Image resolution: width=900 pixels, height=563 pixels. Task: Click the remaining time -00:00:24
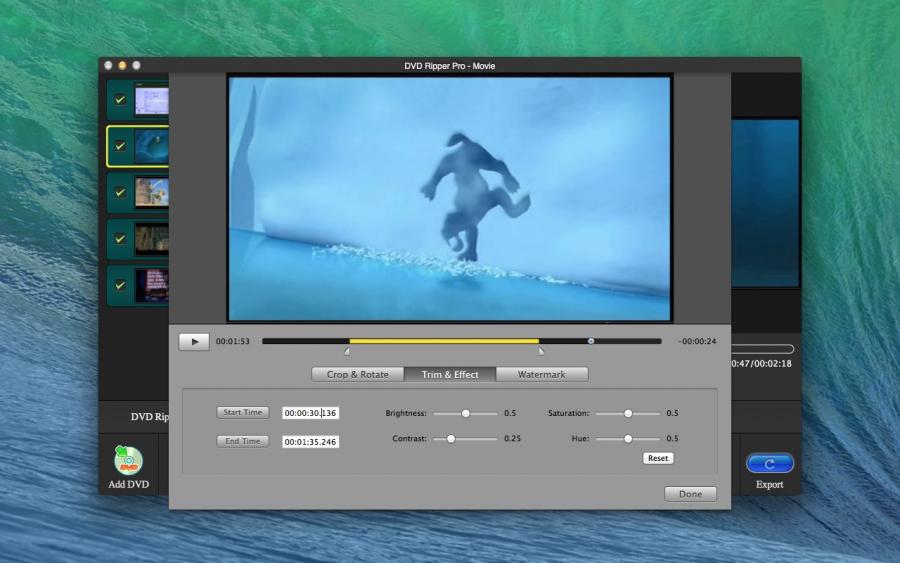[x=697, y=341]
